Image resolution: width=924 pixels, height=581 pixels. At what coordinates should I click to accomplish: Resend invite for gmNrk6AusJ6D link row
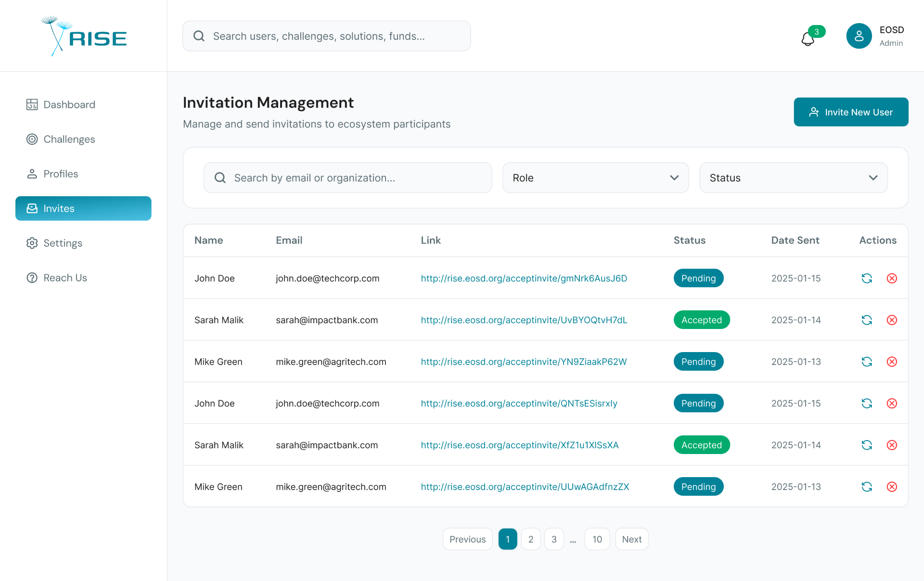867,278
